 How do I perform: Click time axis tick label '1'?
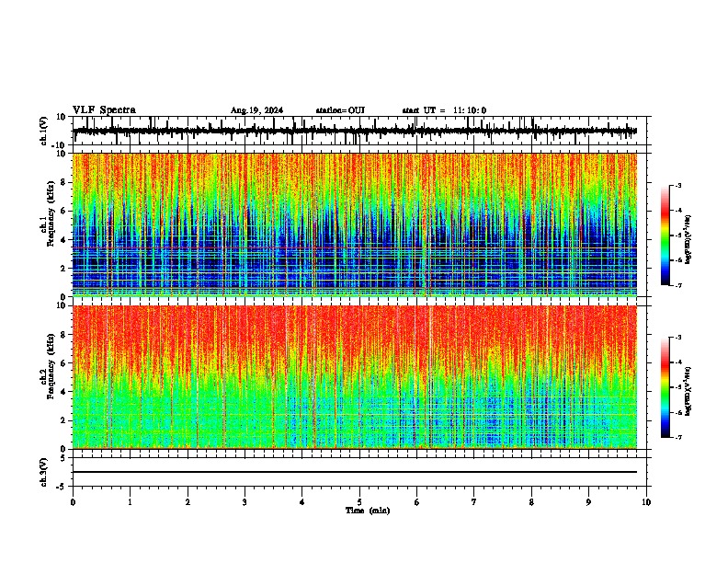[x=130, y=502]
